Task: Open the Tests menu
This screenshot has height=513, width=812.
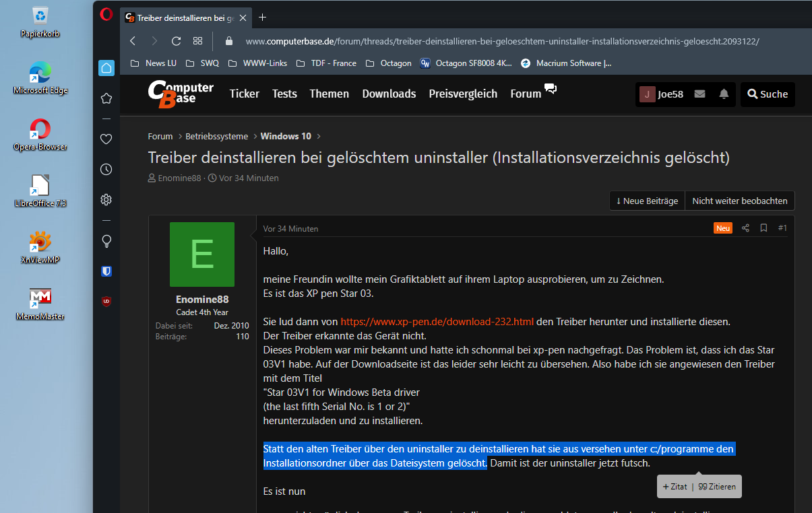Action: (284, 94)
